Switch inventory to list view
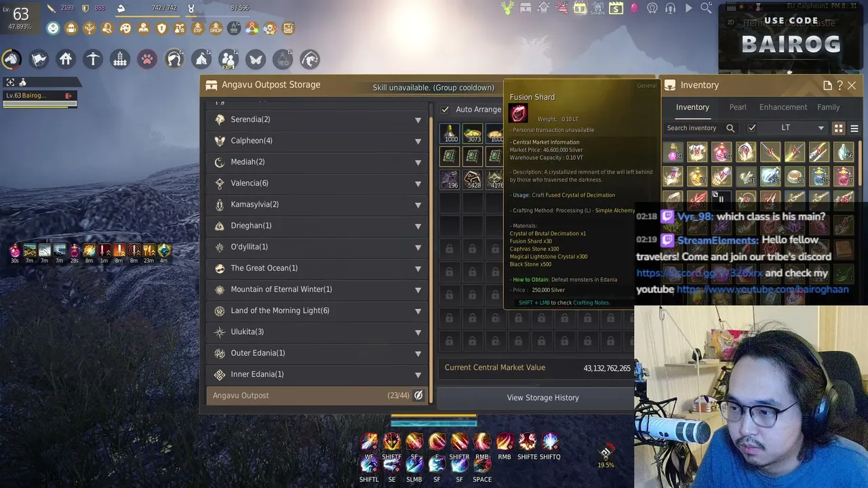The width and height of the screenshot is (868, 488). click(x=854, y=128)
